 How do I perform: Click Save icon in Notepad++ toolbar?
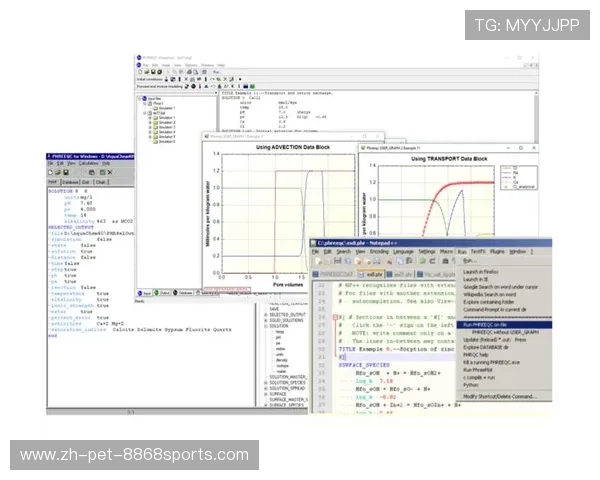(x=338, y=261)
